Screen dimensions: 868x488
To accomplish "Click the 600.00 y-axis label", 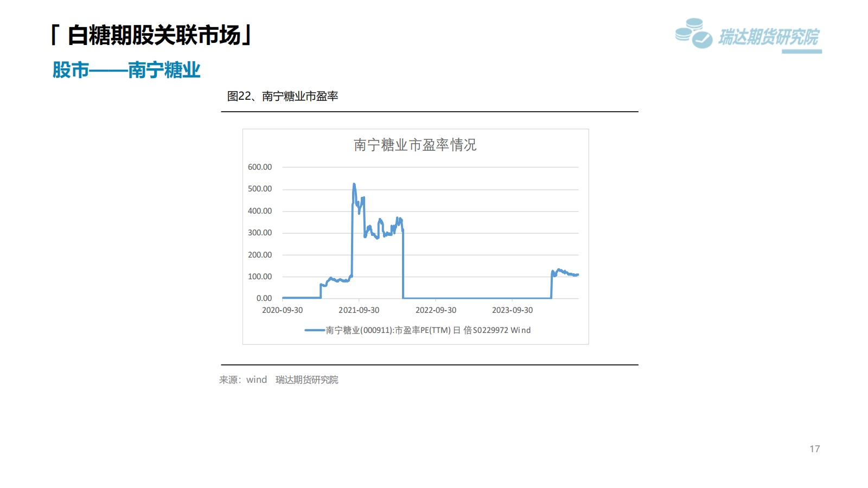I will click(260, 167).
